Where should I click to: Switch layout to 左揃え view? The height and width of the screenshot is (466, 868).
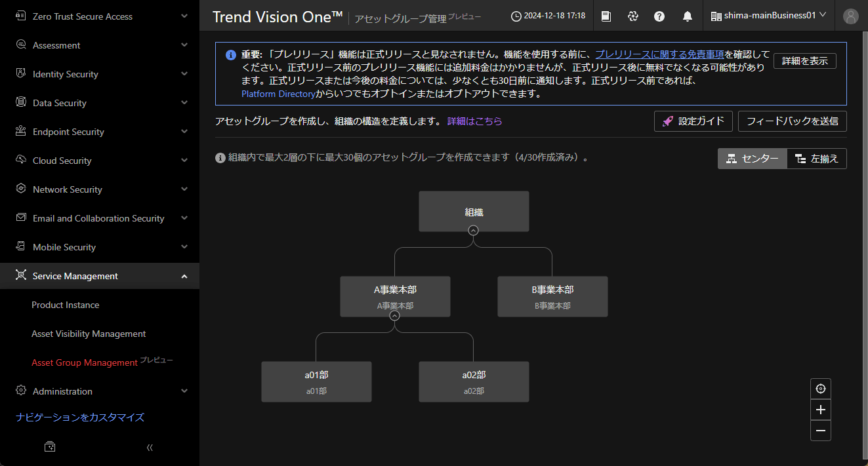[x=817, y=159]
